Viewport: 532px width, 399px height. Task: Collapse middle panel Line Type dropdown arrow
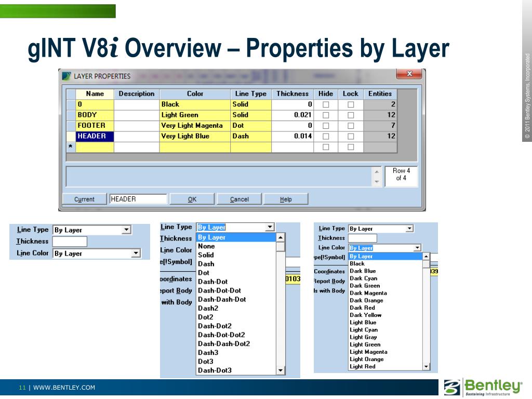point(270,227)
